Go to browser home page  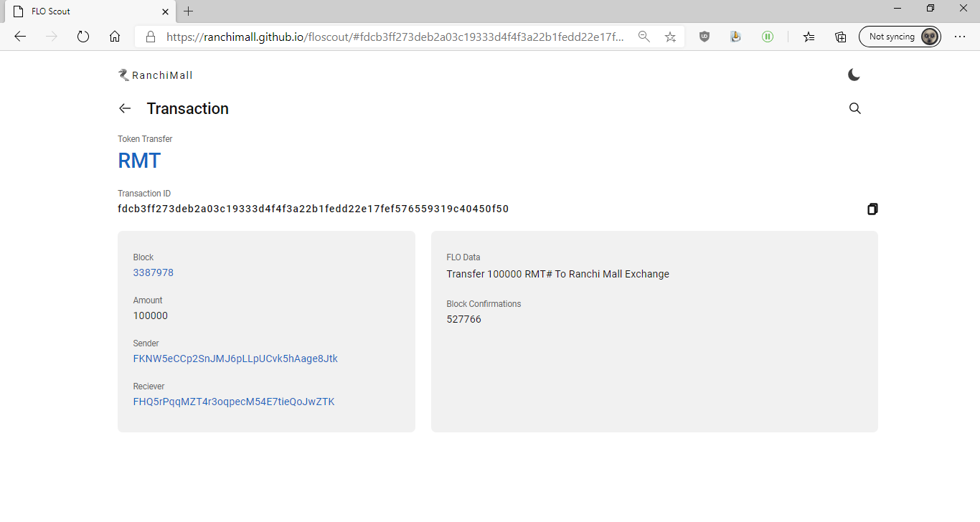click(x=115, y=37)
